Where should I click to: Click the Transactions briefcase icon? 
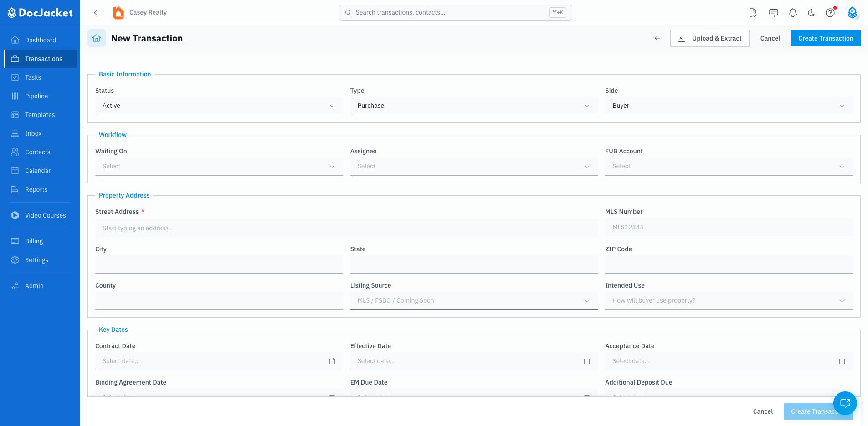tap(15, 59)
